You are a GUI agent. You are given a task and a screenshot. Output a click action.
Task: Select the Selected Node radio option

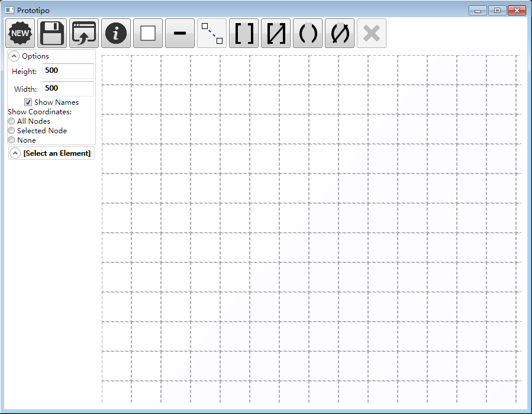(11, 131)
